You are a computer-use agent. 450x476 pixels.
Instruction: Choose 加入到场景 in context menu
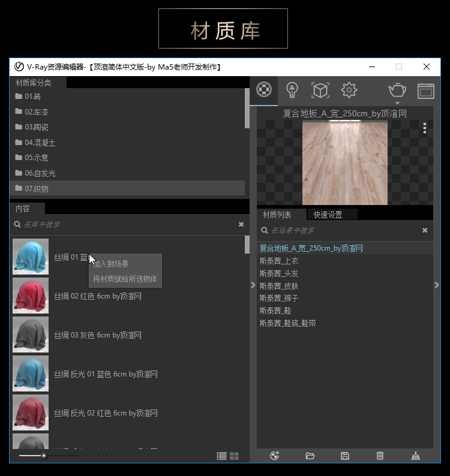coord(125,264)
